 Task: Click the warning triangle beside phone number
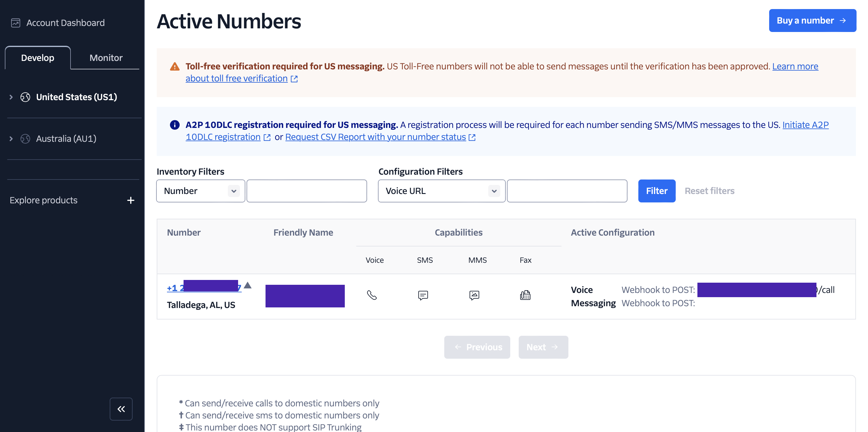point(248,285)
